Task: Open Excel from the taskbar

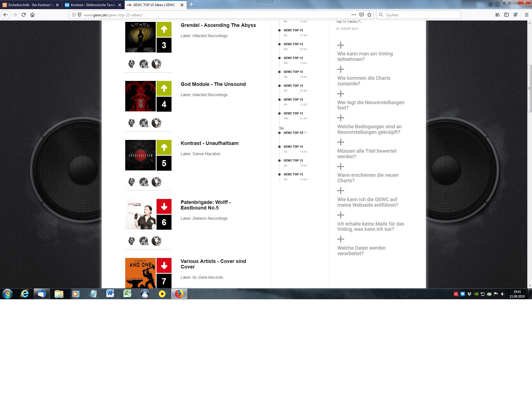Action: coord(127,294)
